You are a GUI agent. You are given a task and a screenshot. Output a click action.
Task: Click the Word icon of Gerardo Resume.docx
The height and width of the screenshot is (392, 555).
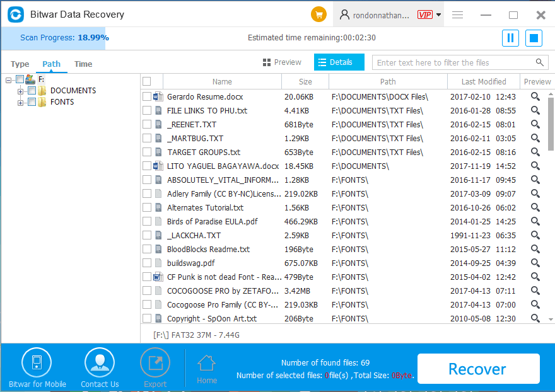pos(158,96)
